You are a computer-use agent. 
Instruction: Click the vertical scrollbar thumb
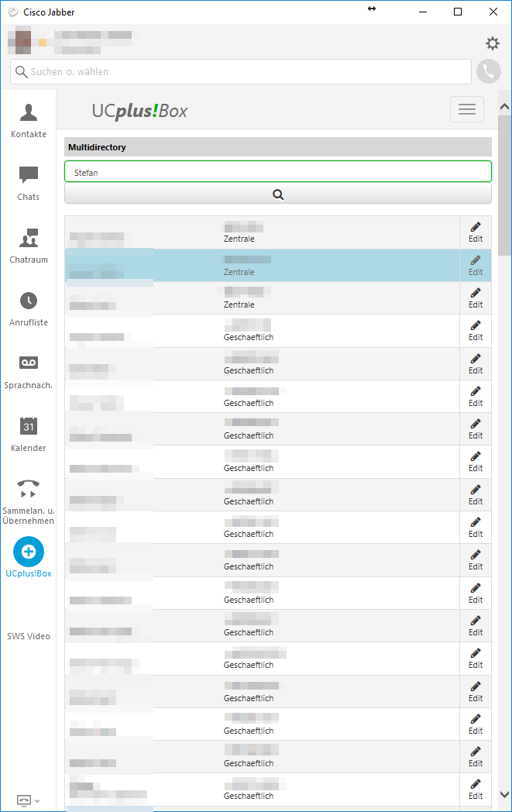tap(504, 185)
